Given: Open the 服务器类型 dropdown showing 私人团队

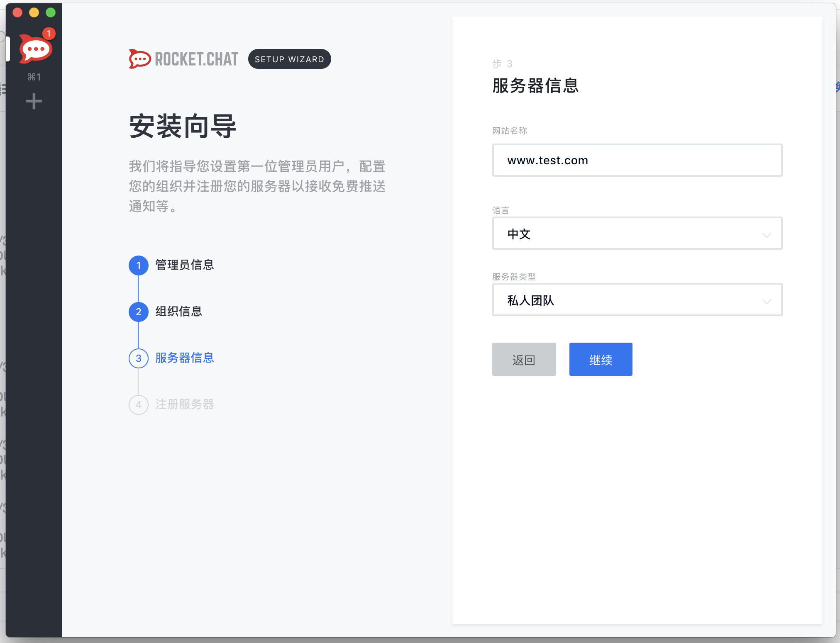Looking at the screenshot, I should [x=637, y=300].
